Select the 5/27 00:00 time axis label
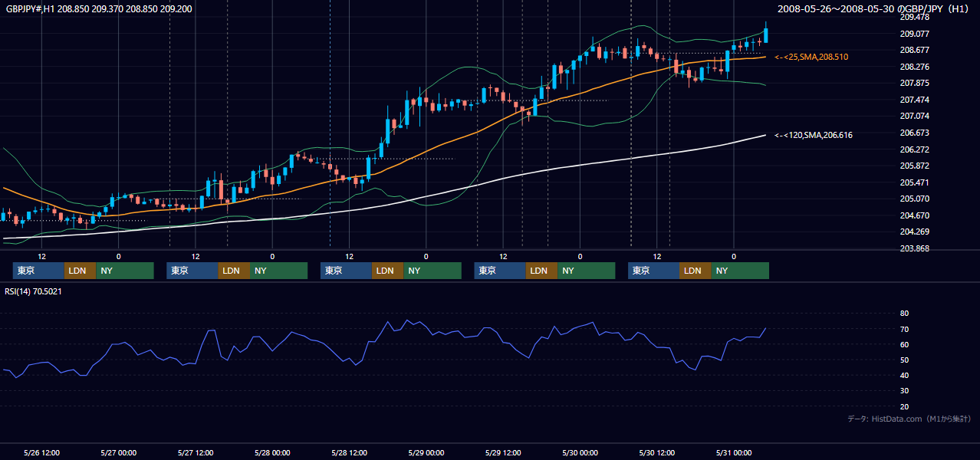This screenshot has width=980, height=460. click(x=118, y=452)
